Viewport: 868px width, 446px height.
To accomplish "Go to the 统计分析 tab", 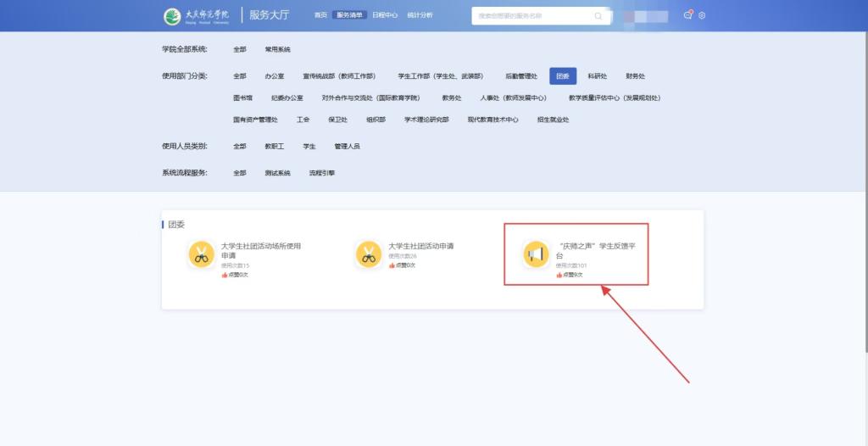I will point(420,15).
